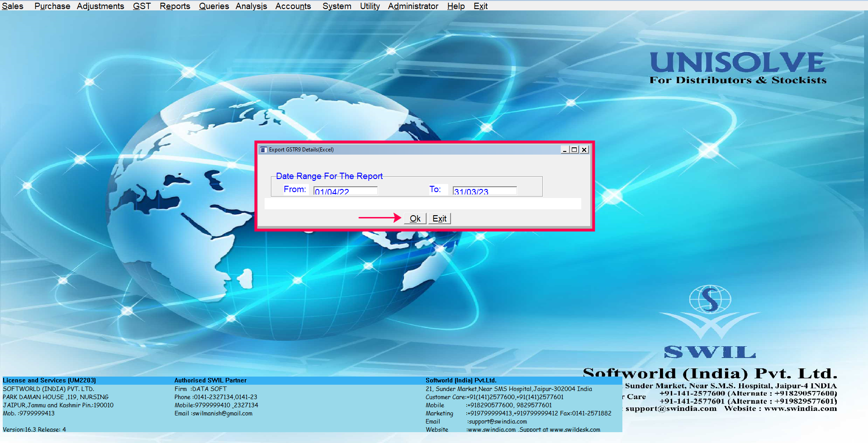Click the To date field
868x443 pixels.
click(484, 191)
